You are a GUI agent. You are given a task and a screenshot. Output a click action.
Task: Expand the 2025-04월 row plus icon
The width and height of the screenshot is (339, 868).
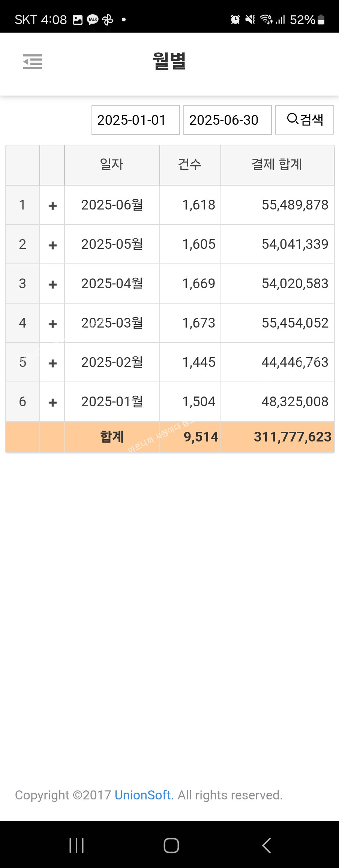(53, 284)
